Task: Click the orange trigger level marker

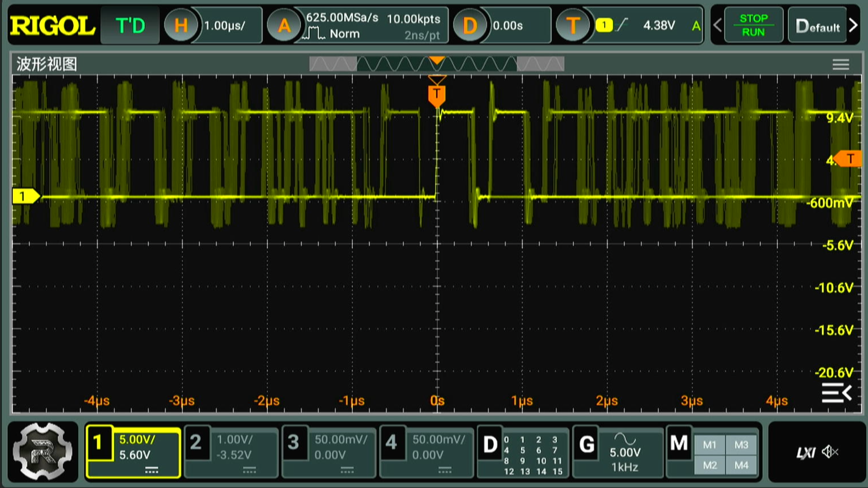Action: click(x=849, y=159)
